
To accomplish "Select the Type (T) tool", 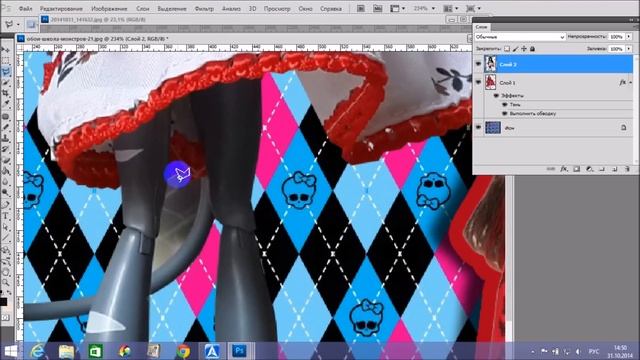I will (6, 216).
